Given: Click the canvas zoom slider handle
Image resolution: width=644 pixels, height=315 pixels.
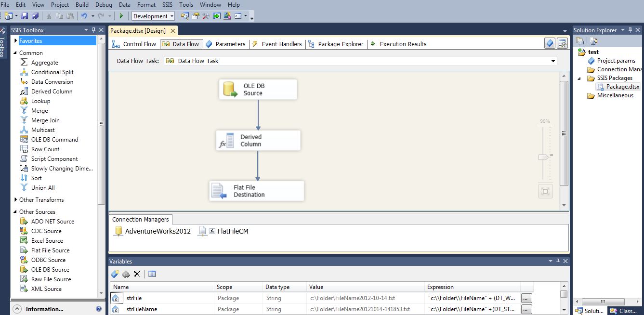Looking at the screenshot, I should (543, 157).
